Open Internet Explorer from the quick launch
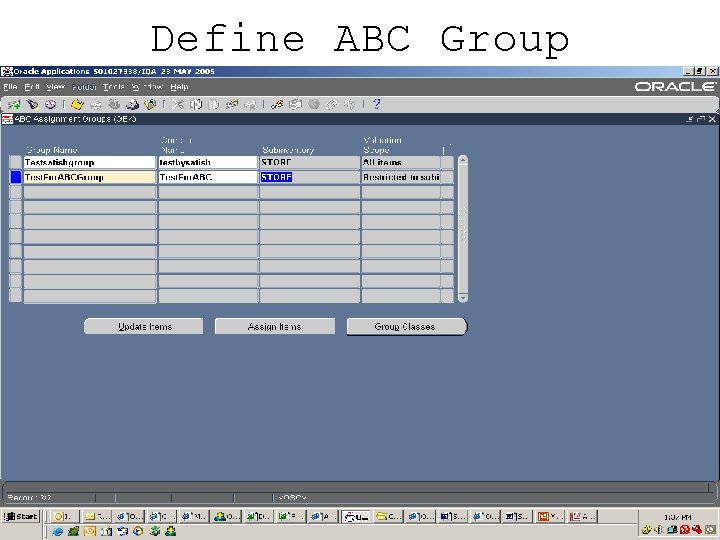The height and width of the screenshot is (540, 720). pyautogui.click(x=57, y=531)
